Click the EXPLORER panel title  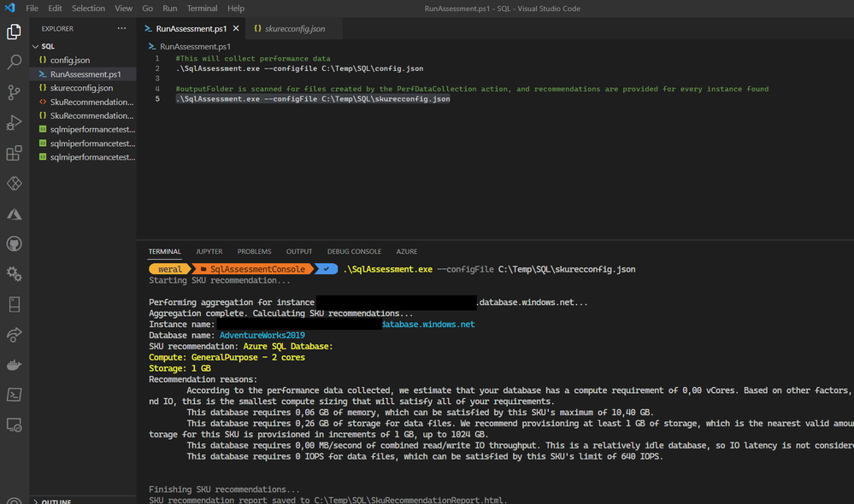(x=57, y=28)
